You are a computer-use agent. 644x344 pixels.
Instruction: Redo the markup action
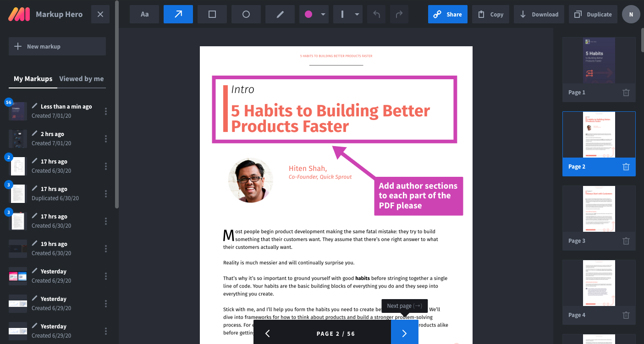(x=399, y=14)
